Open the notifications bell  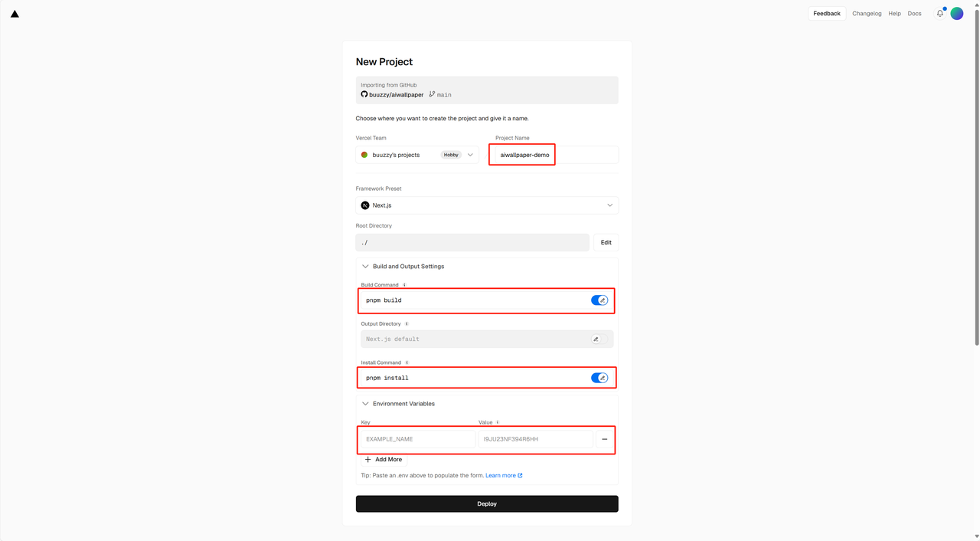(940, 13)
